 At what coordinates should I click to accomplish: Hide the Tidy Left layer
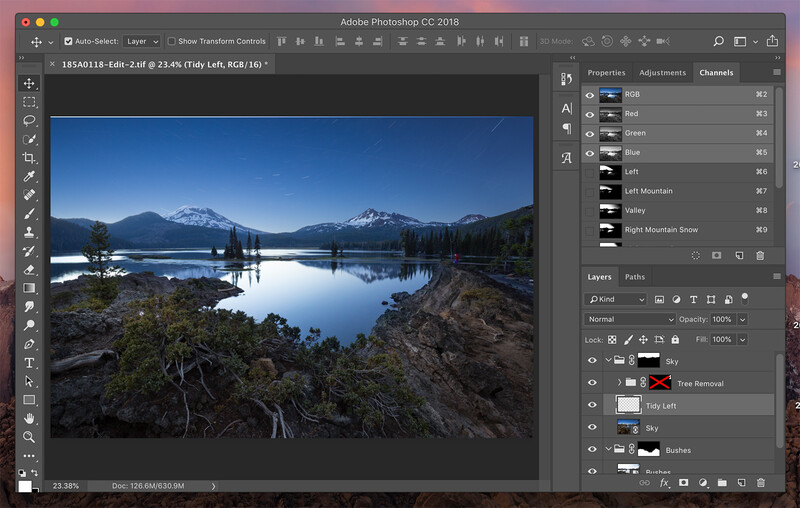tap(592, 404)
